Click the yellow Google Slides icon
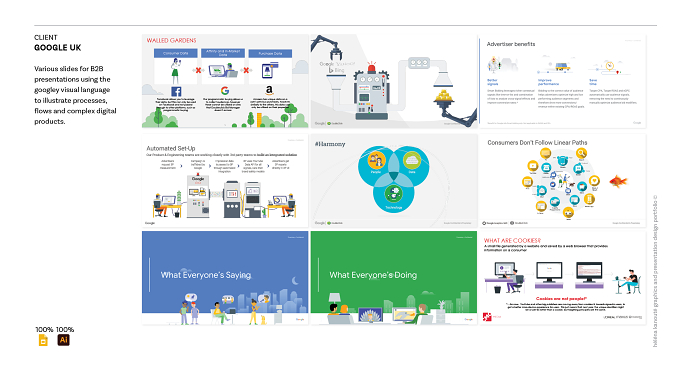Screen dimensions: 680x382 pyautogui.click(x=43, y=340)
